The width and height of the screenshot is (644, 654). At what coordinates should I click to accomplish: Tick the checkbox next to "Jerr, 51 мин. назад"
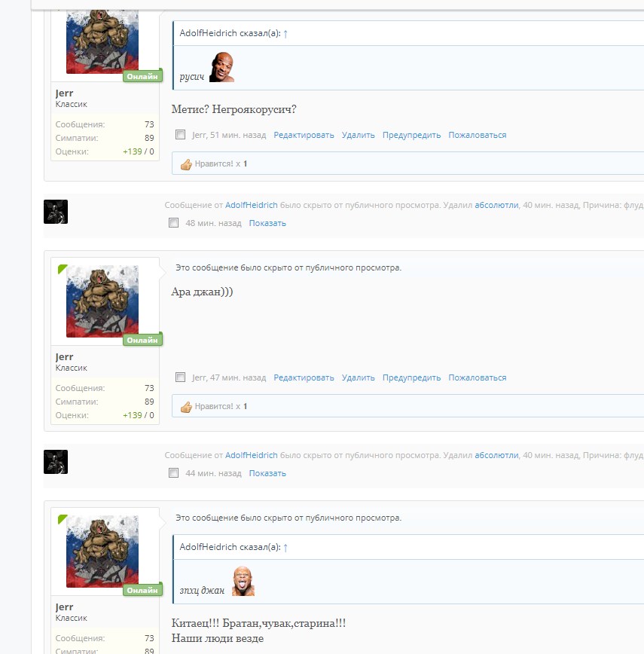click(x=180, y=135)
